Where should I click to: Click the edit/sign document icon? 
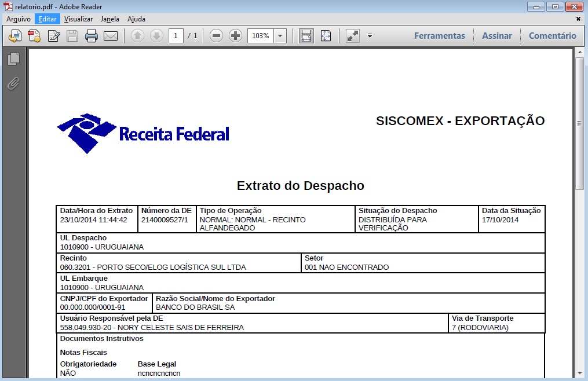(54, 36)
